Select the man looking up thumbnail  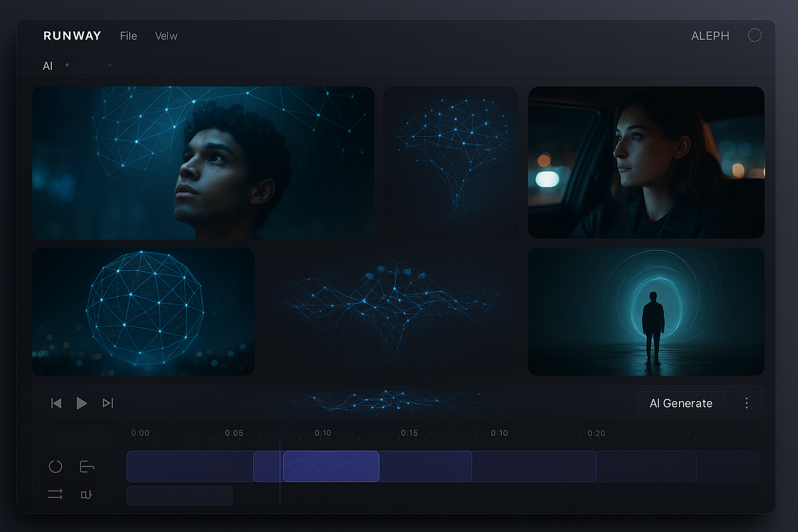(x=203, y=163)
